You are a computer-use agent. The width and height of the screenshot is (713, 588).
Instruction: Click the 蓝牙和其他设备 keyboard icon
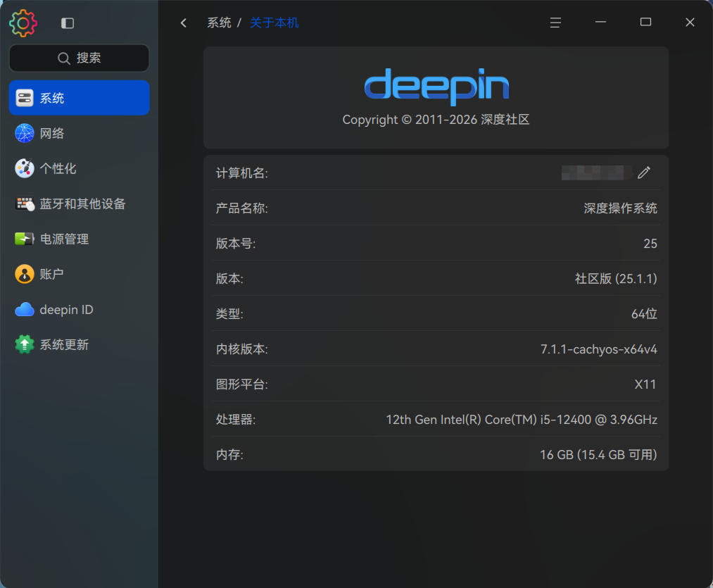pyautogui.click(x=25, y=204)
